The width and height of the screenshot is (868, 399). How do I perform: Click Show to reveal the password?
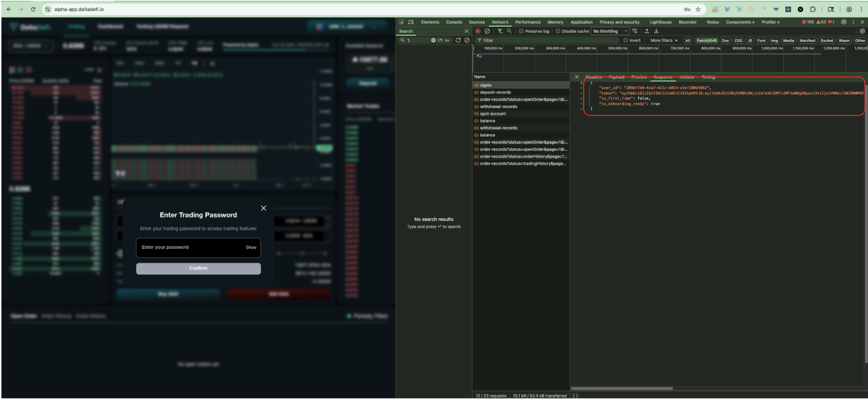pyautogui.click(x=251, y=247)
